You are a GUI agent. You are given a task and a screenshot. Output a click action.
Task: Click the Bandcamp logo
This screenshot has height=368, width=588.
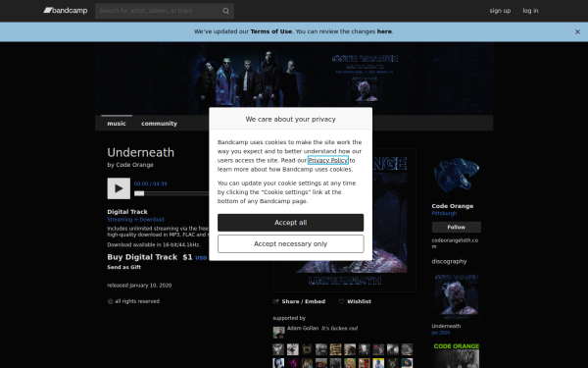tap(66, 11)
